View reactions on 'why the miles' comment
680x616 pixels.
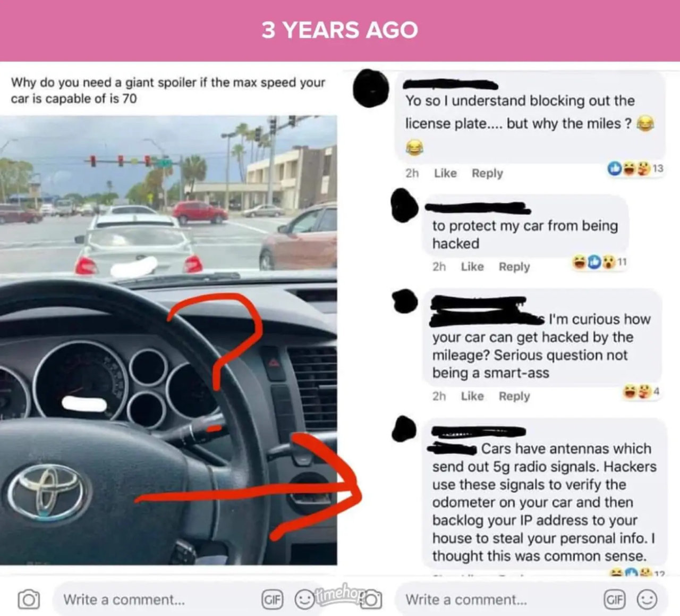[x=635, y=168]
